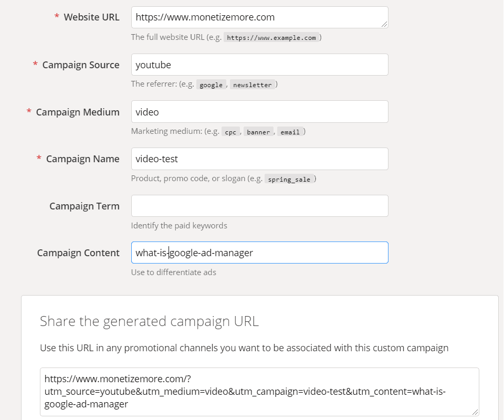Image resolution: width=504 pixels, height=420 pixels.
Task: Click the Campaign Term label
Action: 85,206
